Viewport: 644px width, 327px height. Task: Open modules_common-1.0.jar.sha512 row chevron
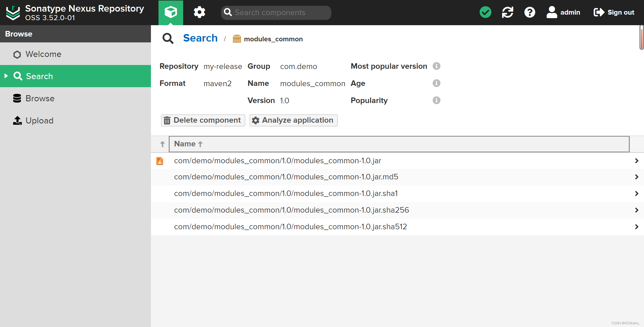[636, 227]
